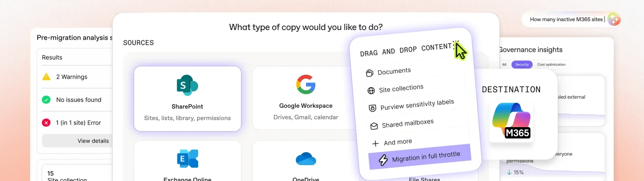Click Migration in full throttle button
Image resolution: width=644 pixels, height=181 pixels.
(x=420, y=157)
